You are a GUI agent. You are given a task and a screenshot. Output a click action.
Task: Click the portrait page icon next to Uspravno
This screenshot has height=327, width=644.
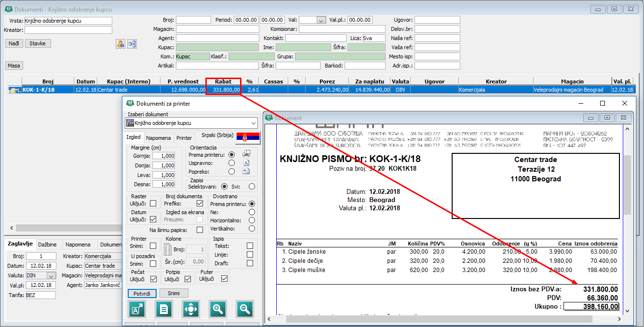click(x=246, y=163)
